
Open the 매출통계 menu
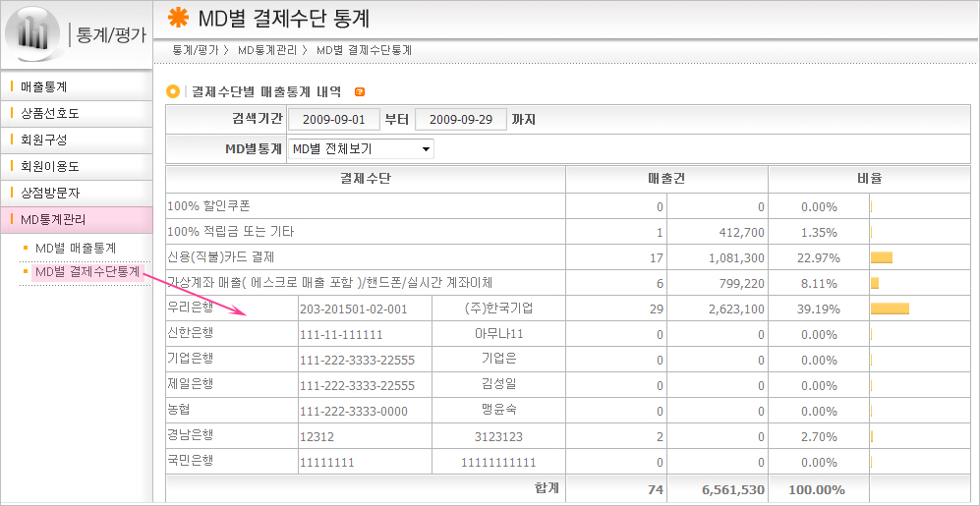pos(44,86)
